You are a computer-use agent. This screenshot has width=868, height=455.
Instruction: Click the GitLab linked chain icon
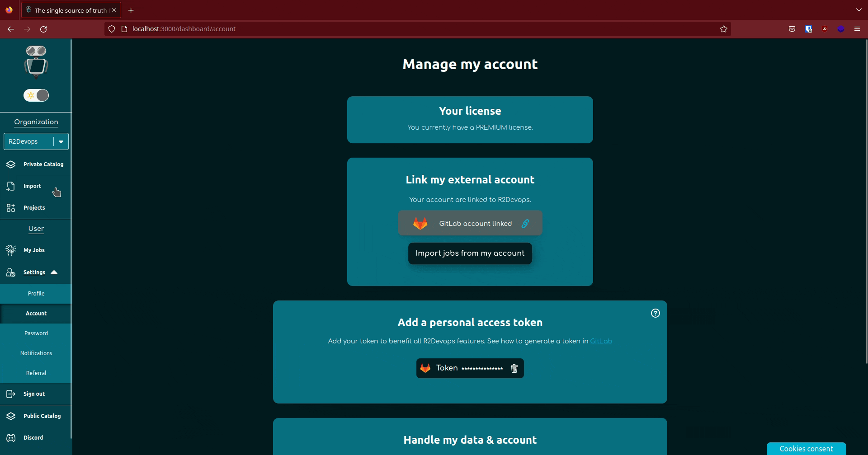[x=525, y=224]
